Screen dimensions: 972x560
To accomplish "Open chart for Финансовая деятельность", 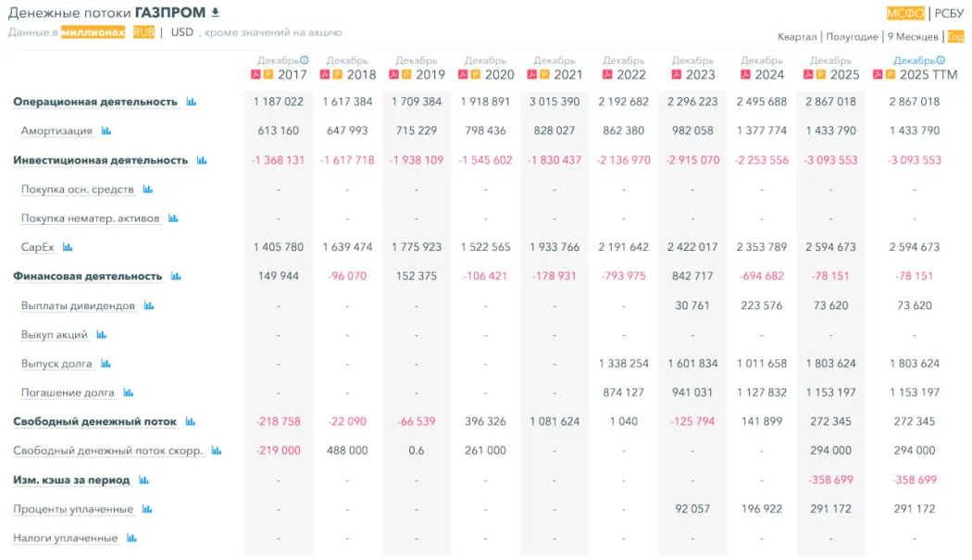I will [x=176, y=276].
